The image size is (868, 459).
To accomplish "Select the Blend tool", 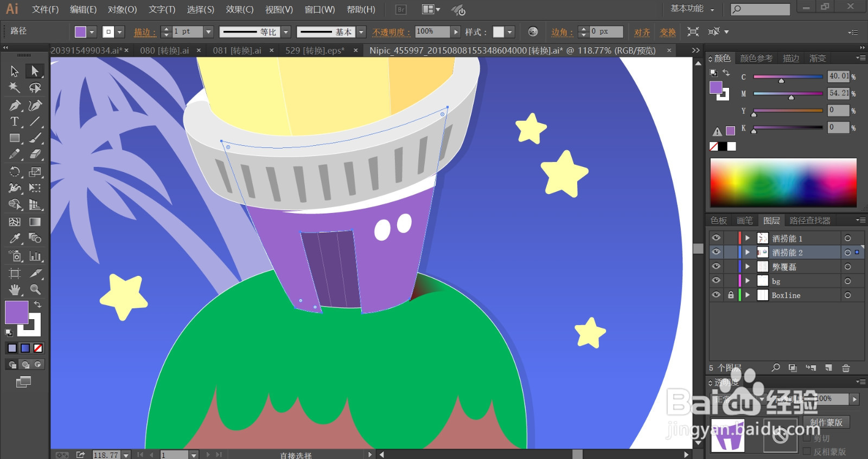I will [x=35, y=238].
